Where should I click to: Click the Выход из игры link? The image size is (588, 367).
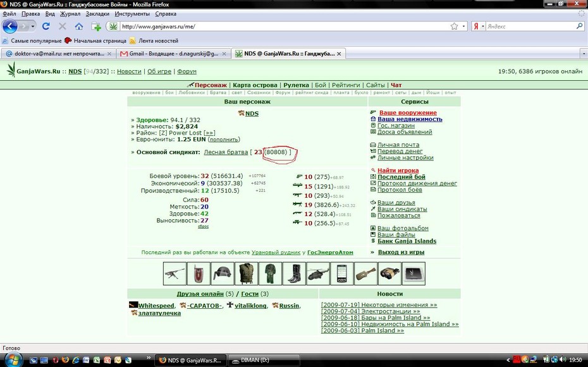(x=401, y=252)
